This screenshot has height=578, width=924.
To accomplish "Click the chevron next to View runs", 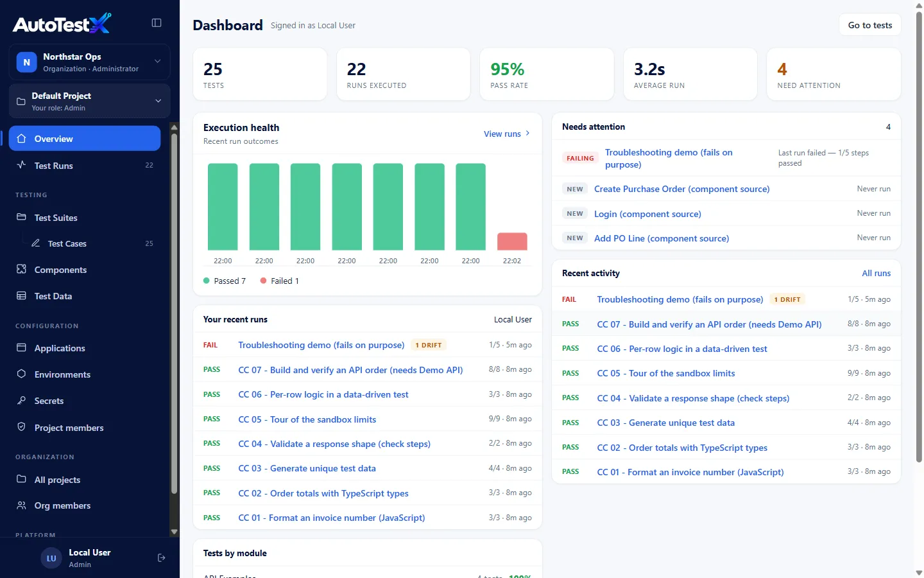I will pos(527,134).
